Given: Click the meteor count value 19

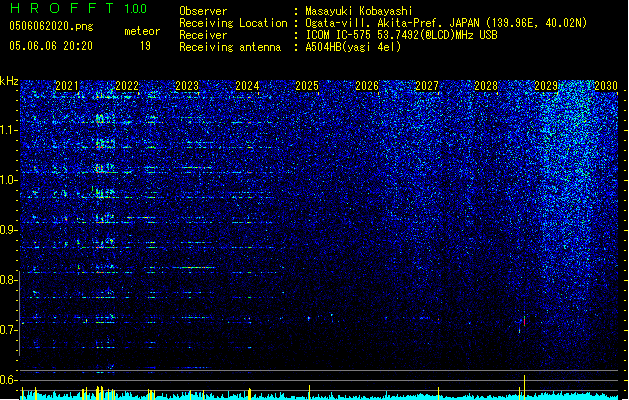Looking at the screenshot, I should 145,46.
